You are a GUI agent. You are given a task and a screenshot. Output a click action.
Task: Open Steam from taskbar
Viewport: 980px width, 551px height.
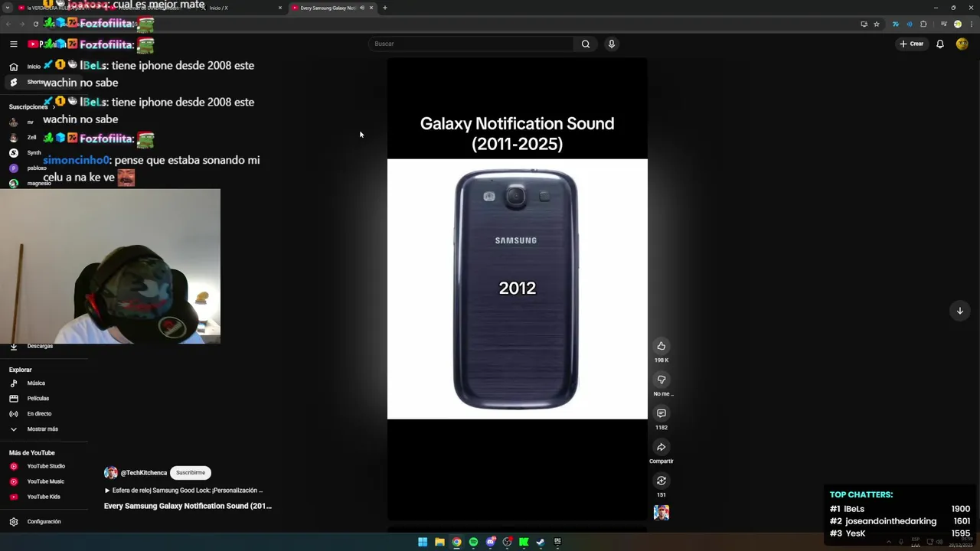click(541, 542)
